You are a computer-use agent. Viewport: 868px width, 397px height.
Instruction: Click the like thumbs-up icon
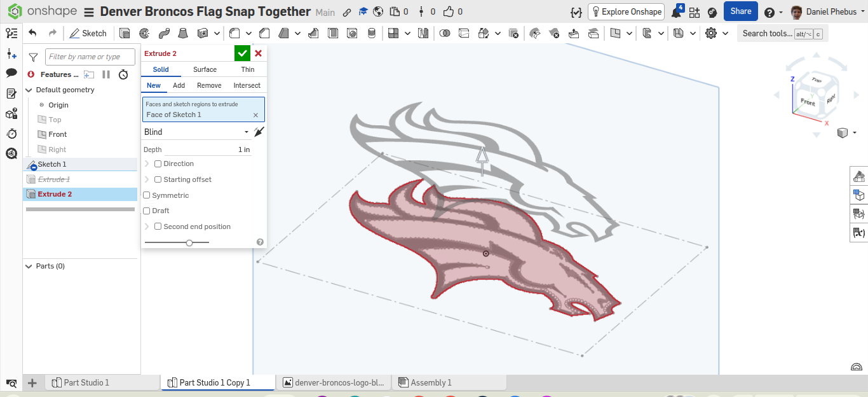(x=449, y=11)
